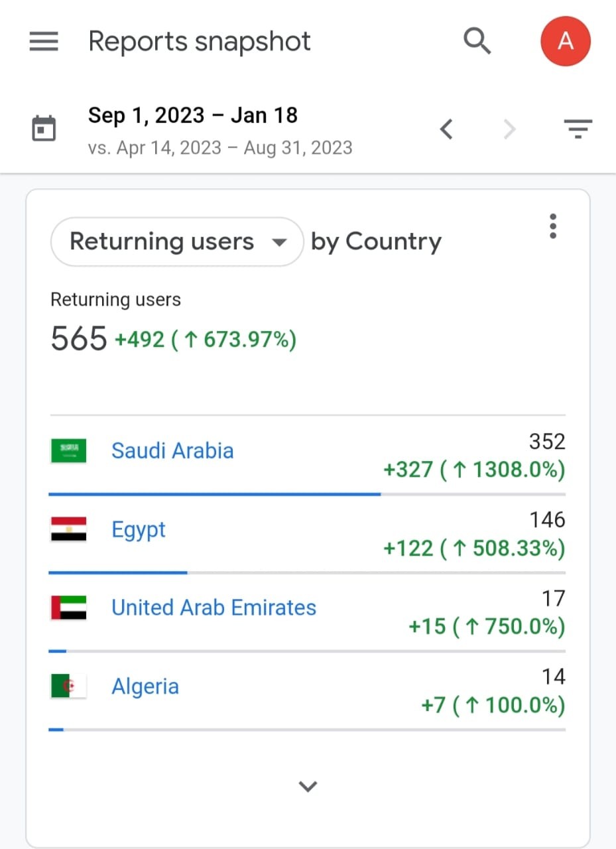
Task: Tap the search magnifier icon
Action: pos(477,41)
